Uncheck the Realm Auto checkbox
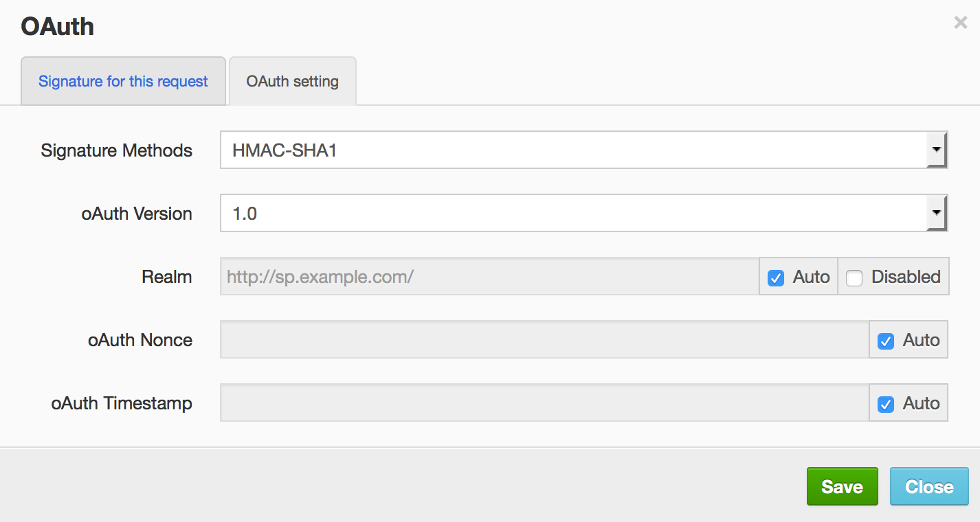This screenshot has width=980, height=522. coord(776,278)
